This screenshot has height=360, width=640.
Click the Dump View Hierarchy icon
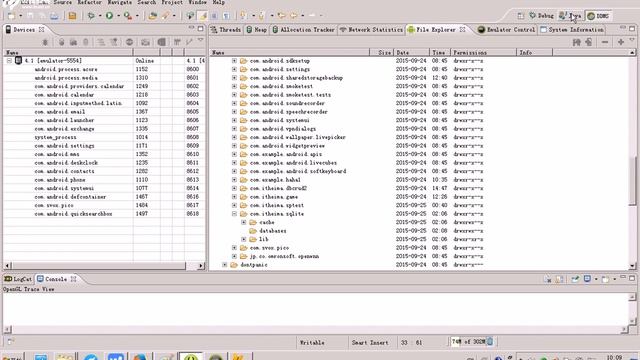[x=162, y=42]
